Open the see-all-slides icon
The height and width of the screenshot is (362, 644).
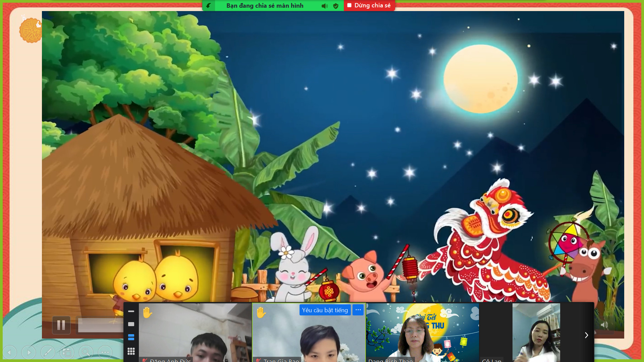[67, 352]
